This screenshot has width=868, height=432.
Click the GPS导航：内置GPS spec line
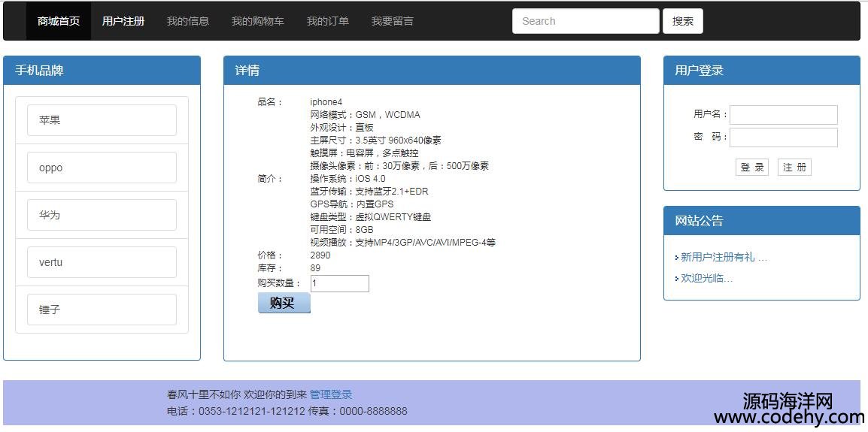[x=352, y=204]
